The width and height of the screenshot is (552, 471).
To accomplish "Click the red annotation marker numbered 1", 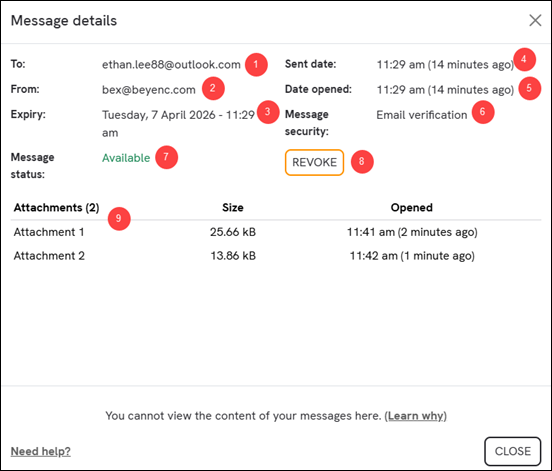I will click(x=256, y=64).
